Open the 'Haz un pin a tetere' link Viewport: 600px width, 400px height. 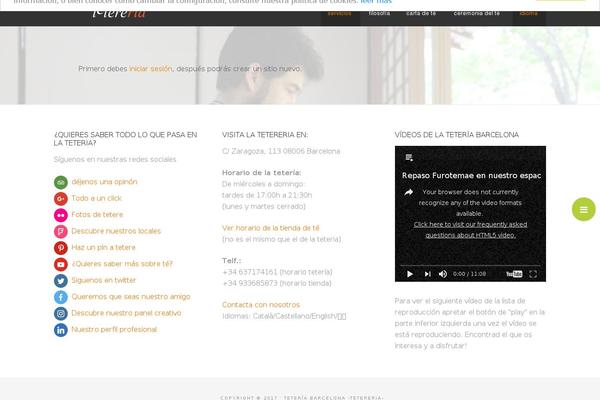point(103,248)
